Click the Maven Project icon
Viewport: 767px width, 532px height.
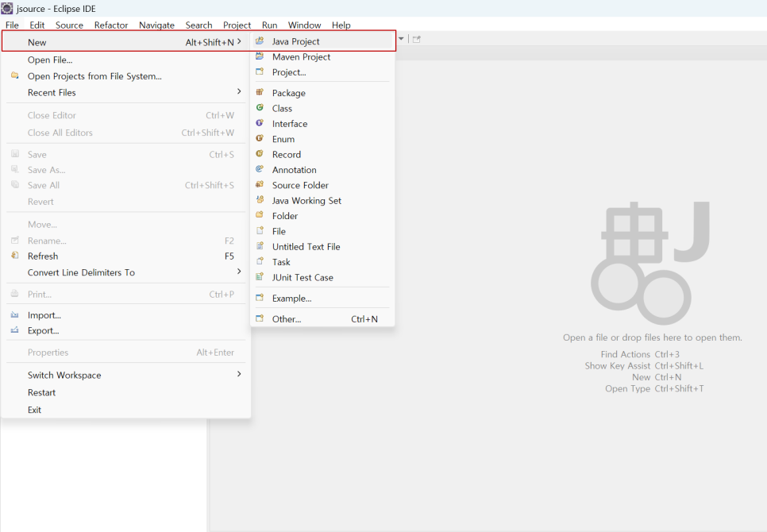pyautogui.click(x=260, y=56)
